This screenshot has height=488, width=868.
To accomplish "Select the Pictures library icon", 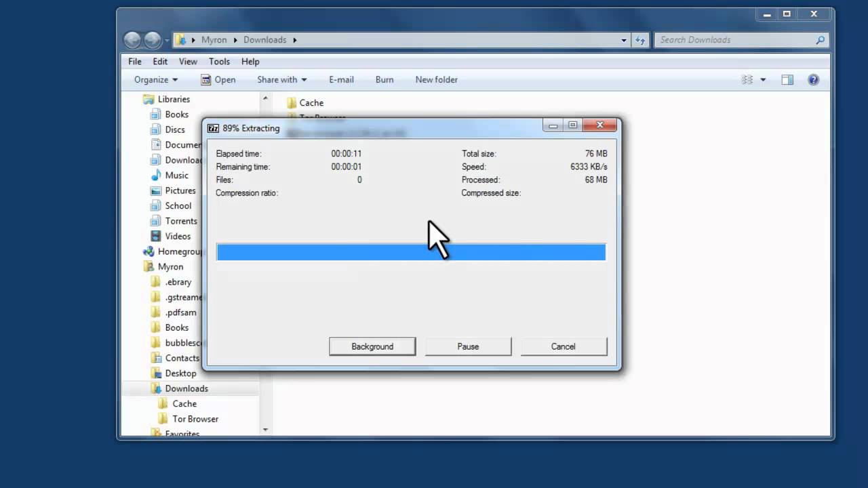I will point(156,190).
